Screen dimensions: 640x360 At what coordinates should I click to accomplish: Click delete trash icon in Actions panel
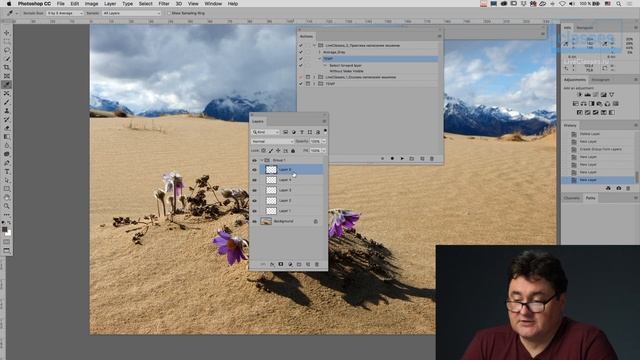pos(432,158)
